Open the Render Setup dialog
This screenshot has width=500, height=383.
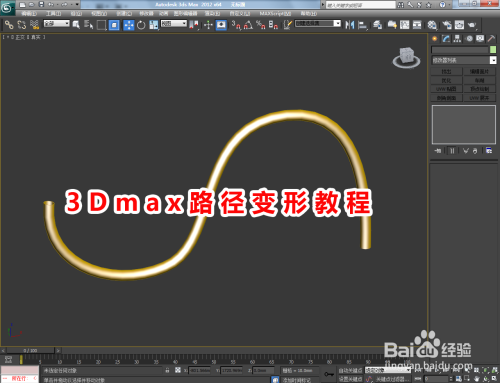click(447, 25)
